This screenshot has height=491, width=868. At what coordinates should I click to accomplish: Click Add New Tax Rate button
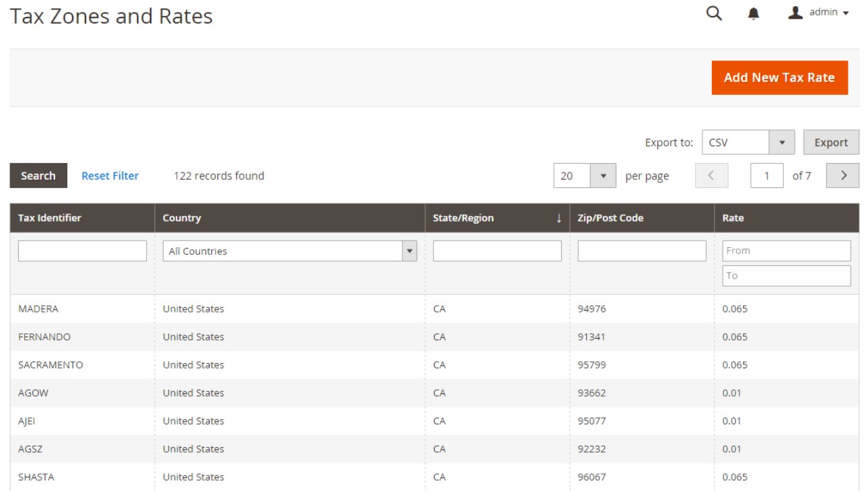click(x=779, y=77)
